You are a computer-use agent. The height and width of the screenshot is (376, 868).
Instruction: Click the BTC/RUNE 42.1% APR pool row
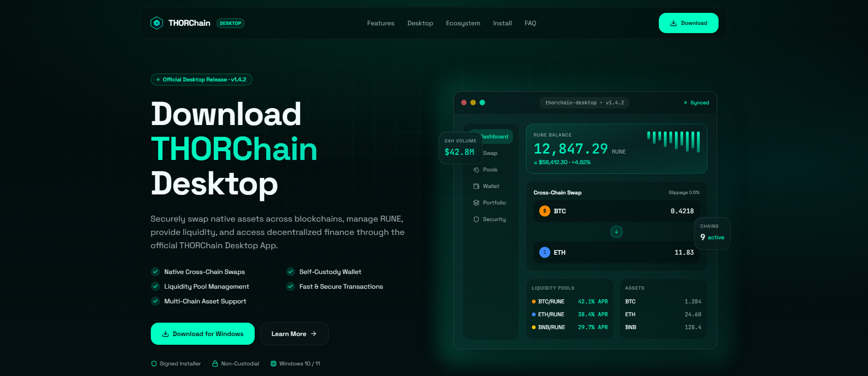570,302
